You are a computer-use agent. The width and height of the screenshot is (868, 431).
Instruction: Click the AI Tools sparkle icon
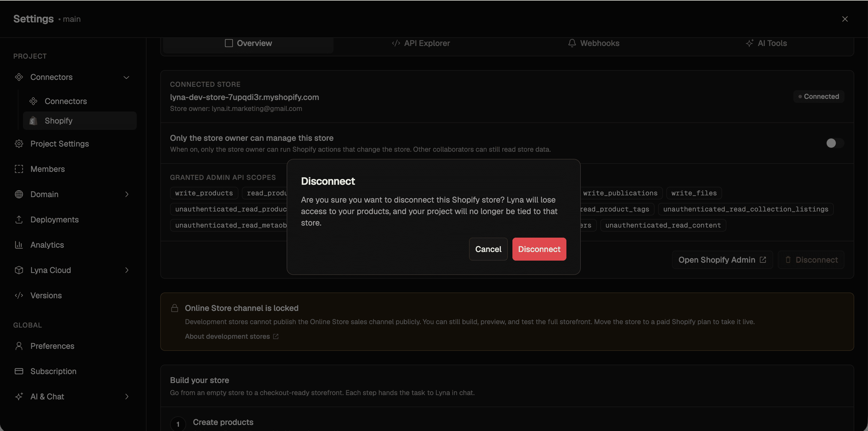pos(749,43)
